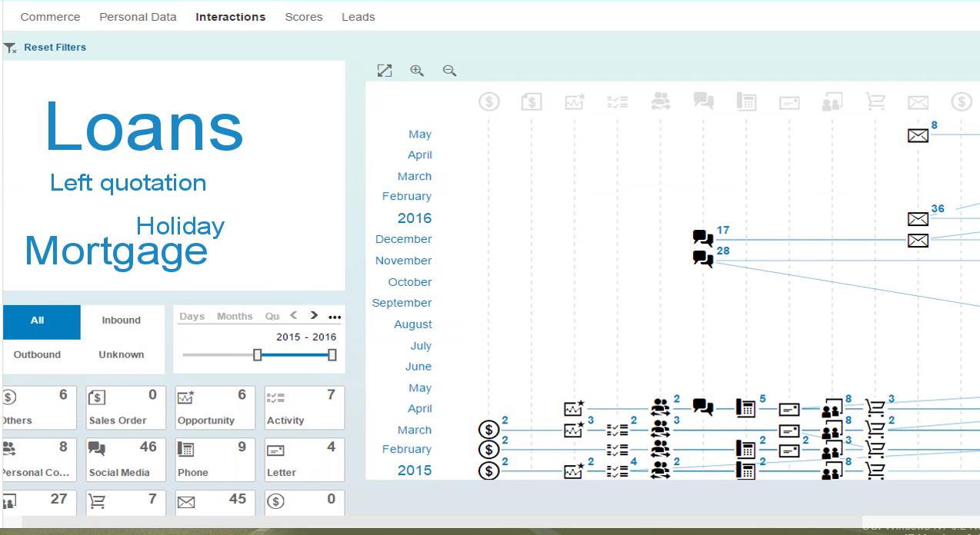Click the left handle of year range slider
The image size is (980, 535).
[x=258, y=354]
